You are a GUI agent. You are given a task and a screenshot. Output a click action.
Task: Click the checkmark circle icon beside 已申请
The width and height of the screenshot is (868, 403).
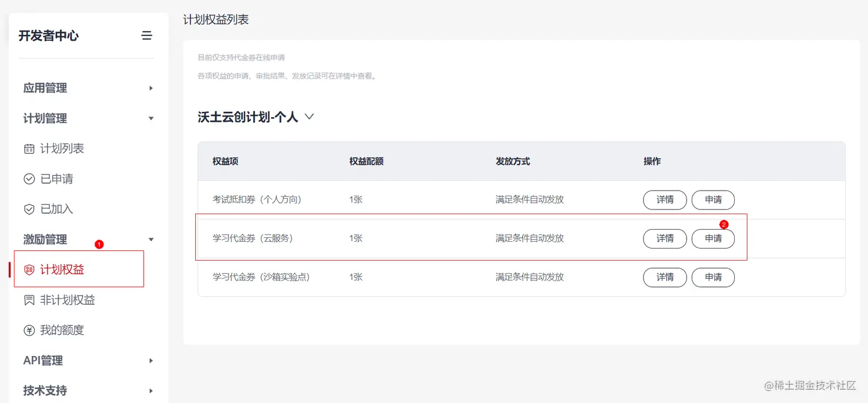[x=29, y=179]
